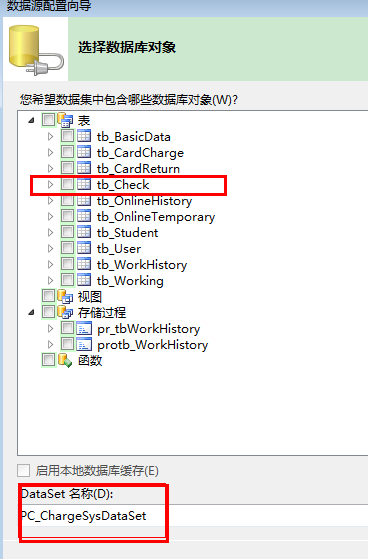Collapse the 表 tree node
This screenshot has height=559, width=368.
31,120
